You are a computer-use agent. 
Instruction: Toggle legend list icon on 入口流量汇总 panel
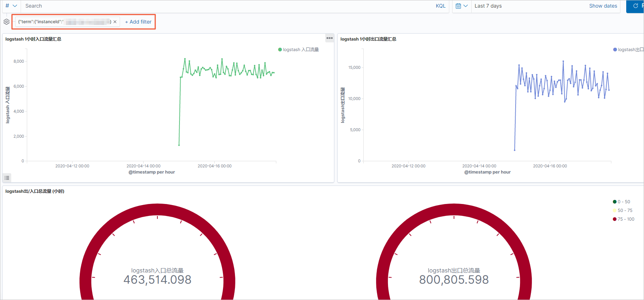pyautogui.click(x=7, y=178)
